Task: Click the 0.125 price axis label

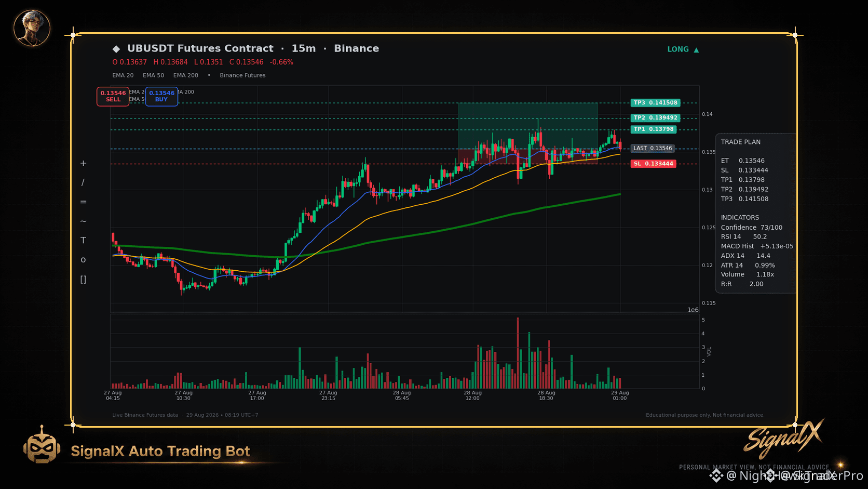Action: click(x=709, y=228)
